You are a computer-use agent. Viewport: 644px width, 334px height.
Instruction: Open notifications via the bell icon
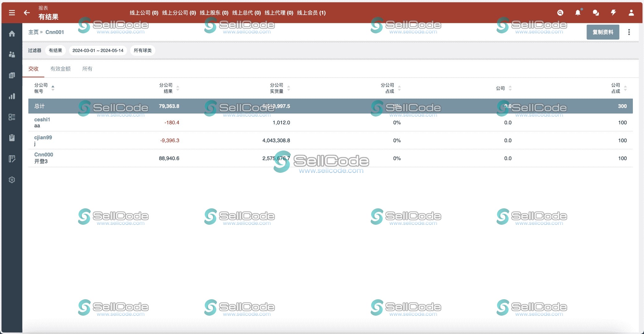(578, 13)
